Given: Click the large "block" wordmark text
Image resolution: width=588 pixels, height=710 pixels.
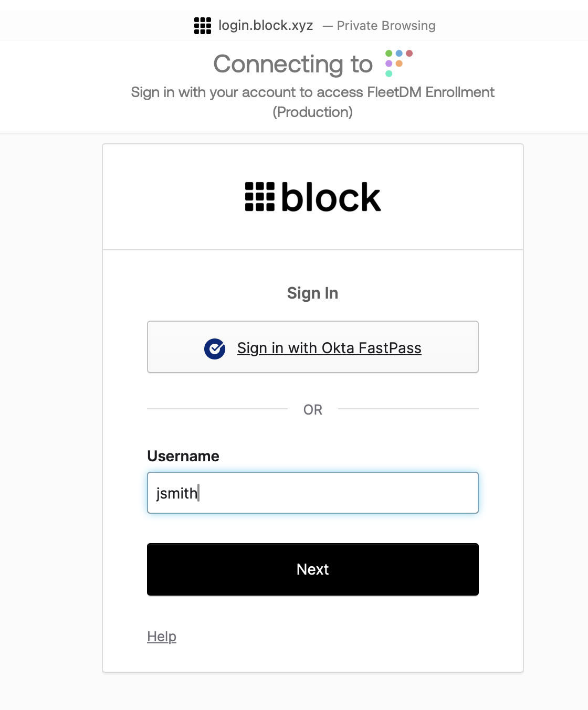Looking at the screenshot, I should pos(331,198).
